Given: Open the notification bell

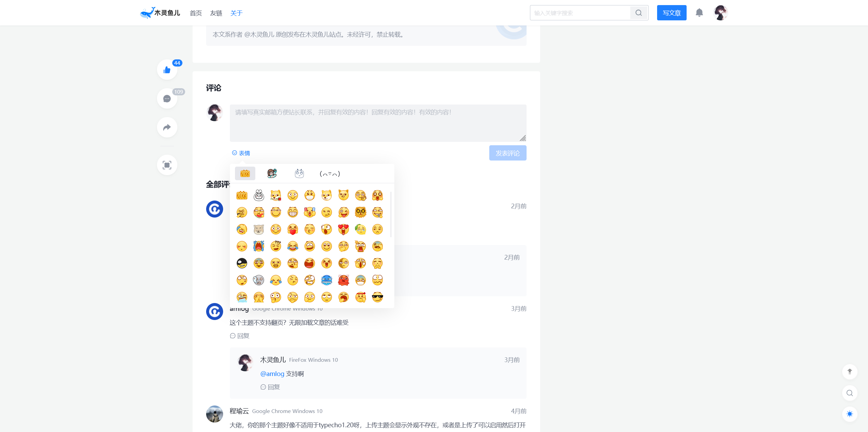Looking at the screenshot, I should point(699,13).
